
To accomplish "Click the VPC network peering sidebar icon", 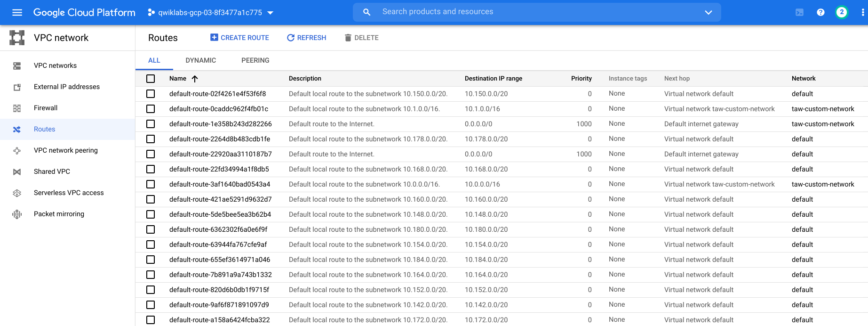I will point(17,151).
